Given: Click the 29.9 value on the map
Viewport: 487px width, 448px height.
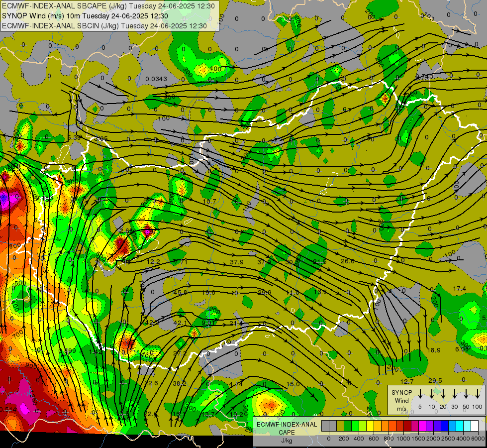Looking at the screenshot, I should point(264,293).
